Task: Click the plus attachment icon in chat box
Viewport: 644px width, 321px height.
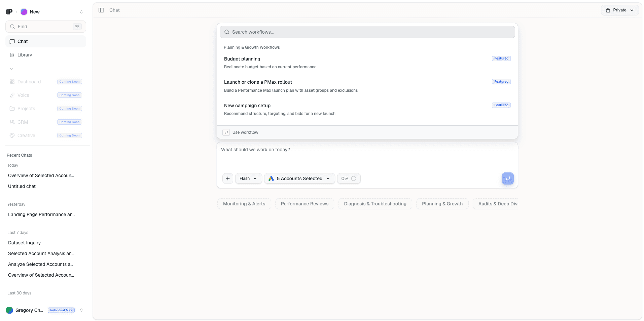Action: point(228,178)
